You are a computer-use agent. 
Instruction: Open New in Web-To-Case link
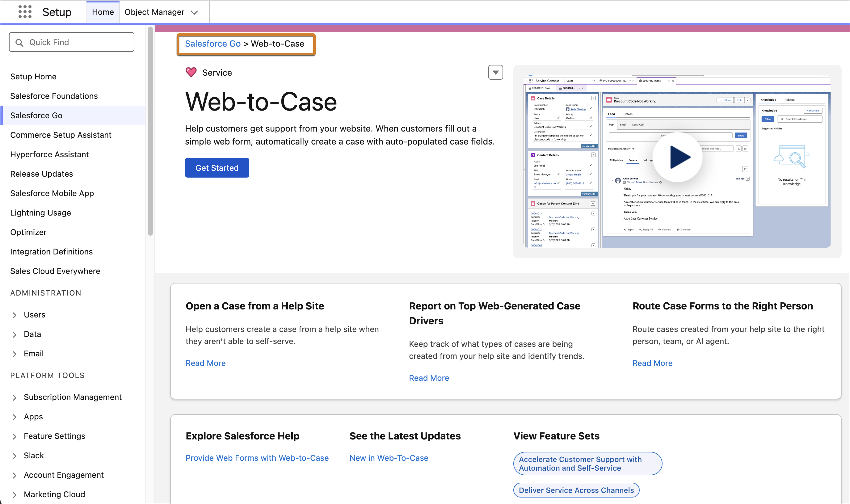(x=389, y=458)
